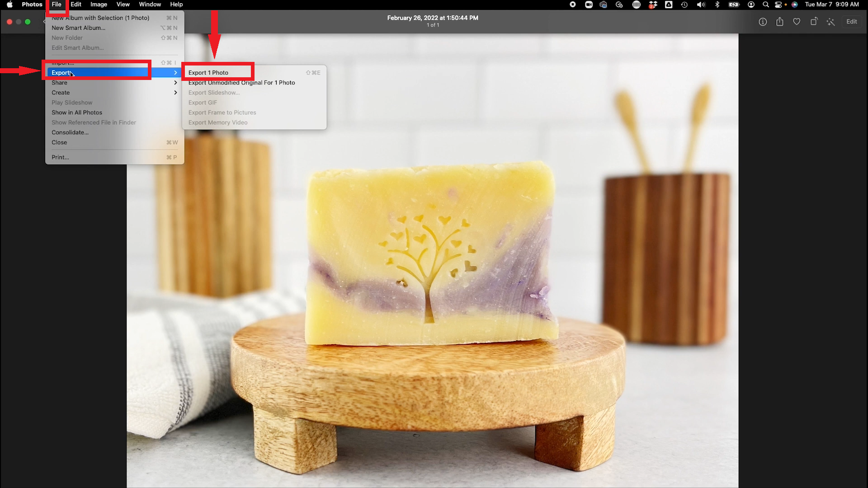This screenshot has height=488, width=868.
Task: Check the battery status indicator
Action: pyautogui.click(x=735, y=5)
